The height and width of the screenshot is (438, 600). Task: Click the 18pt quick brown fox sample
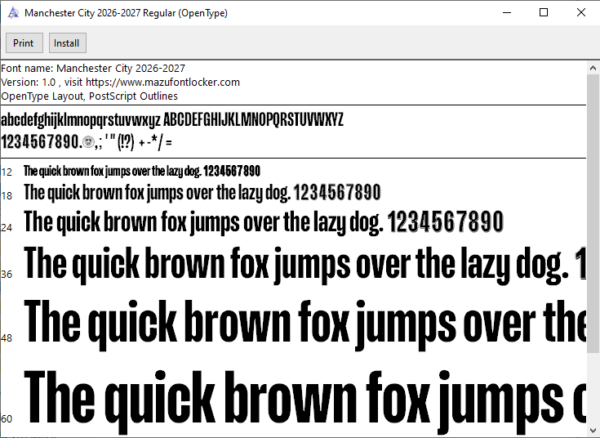[x=202, y=192]
